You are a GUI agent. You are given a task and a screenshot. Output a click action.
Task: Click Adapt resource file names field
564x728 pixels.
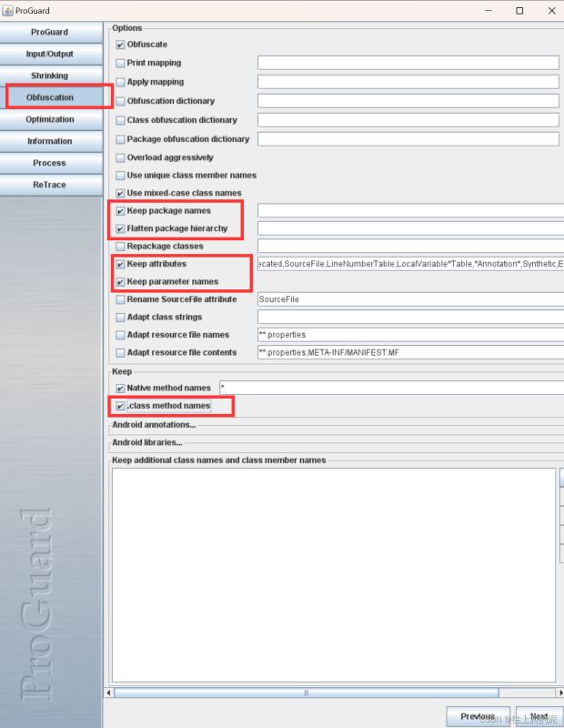point(411,335)
